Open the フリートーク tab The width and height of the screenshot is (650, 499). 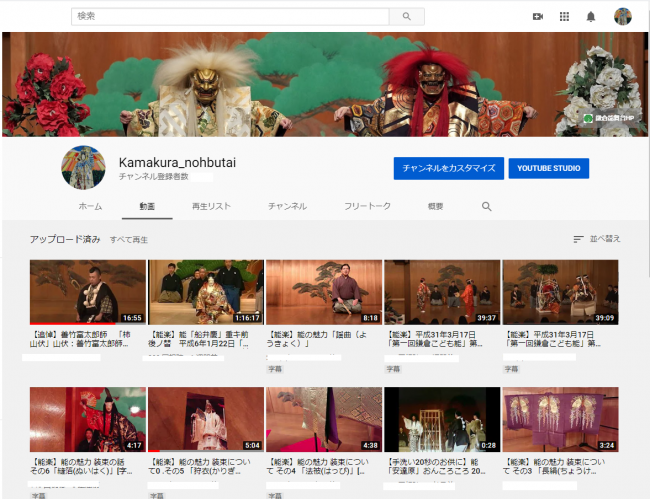tap(367, 206)
